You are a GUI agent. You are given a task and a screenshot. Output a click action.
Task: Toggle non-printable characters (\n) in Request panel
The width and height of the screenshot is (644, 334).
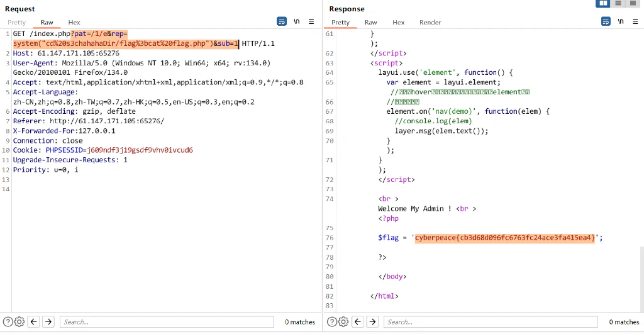(x=297, y=21)
